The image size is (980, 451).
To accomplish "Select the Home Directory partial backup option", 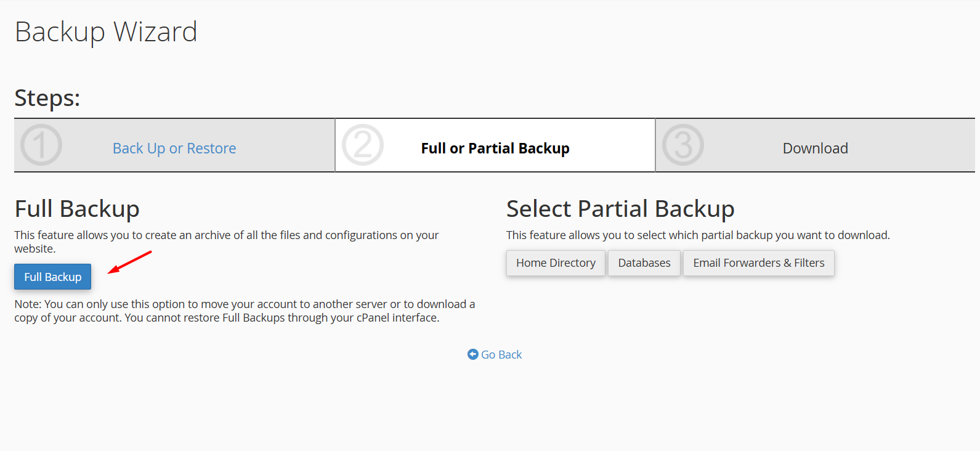I will [x=556, y=263].
